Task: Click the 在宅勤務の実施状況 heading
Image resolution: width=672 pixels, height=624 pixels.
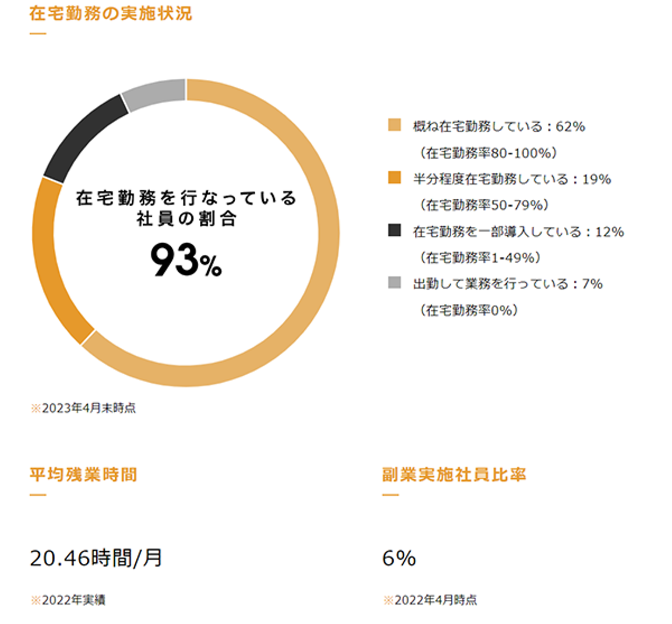Action: pos(111,14)
